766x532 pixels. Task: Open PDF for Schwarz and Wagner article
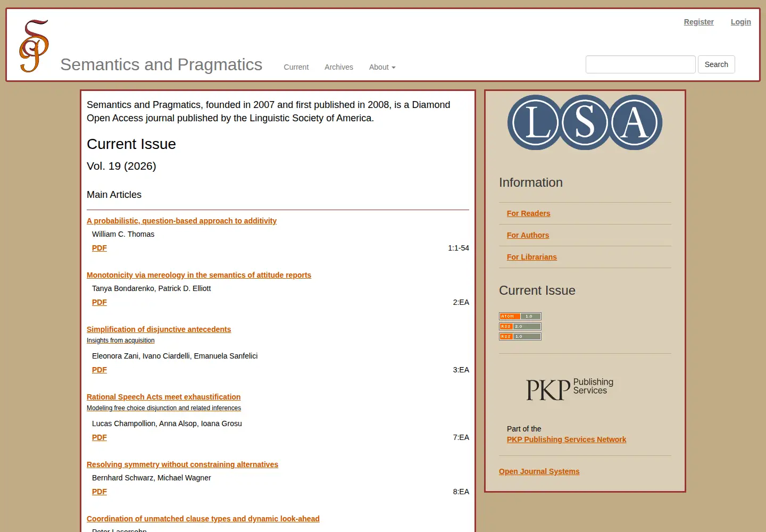99,492
